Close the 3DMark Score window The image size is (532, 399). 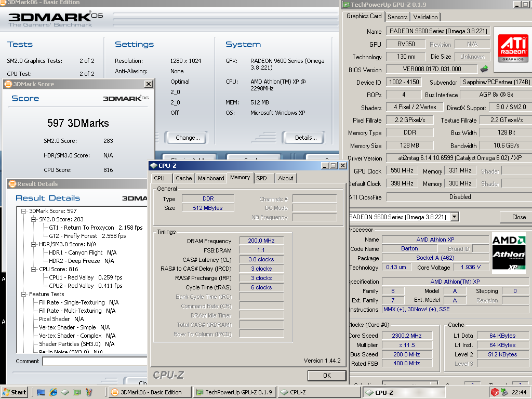coord(149,84)
